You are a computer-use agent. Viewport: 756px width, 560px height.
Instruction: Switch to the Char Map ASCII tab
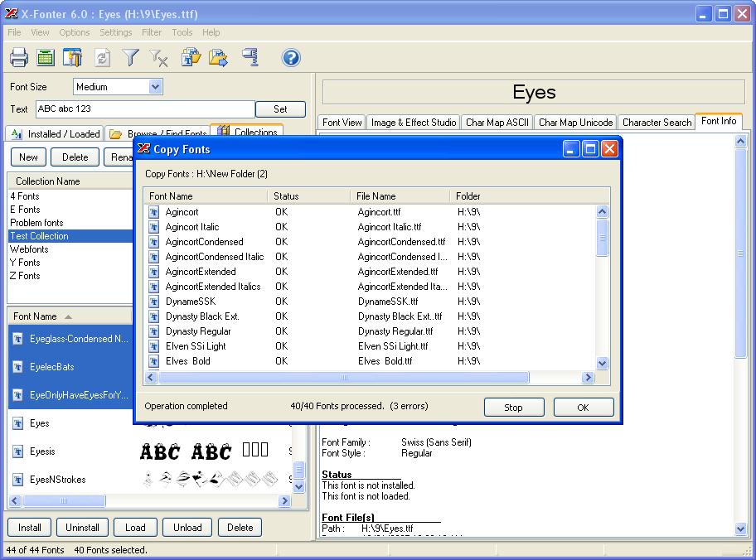497,123
